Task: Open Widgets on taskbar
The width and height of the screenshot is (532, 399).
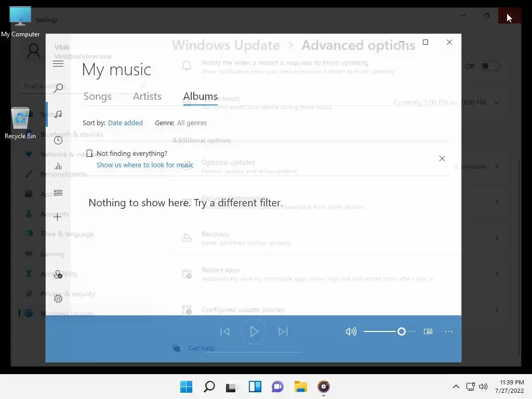Action: pos(255,387)
